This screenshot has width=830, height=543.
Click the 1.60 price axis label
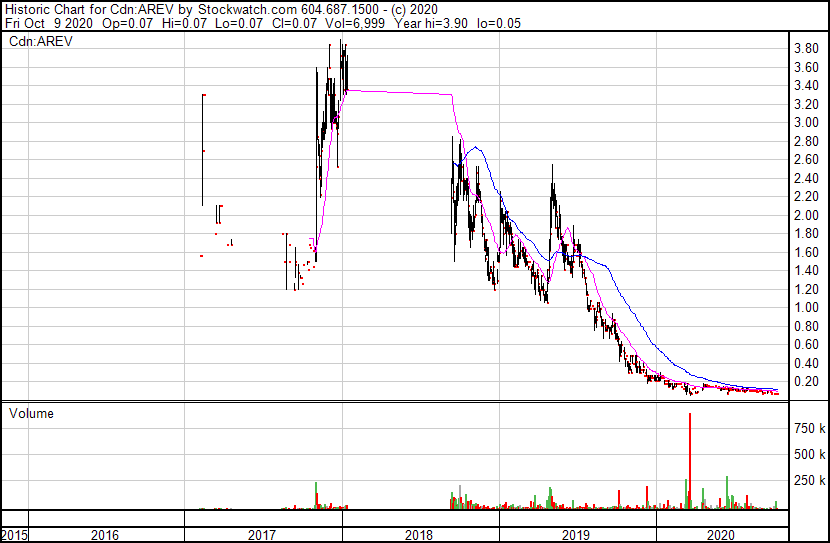tap(806, 252)
